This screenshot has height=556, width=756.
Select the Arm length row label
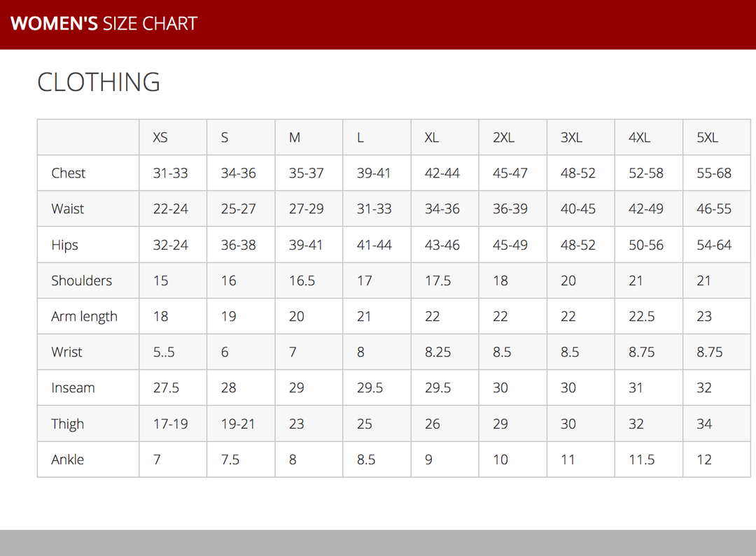point(84,317)
